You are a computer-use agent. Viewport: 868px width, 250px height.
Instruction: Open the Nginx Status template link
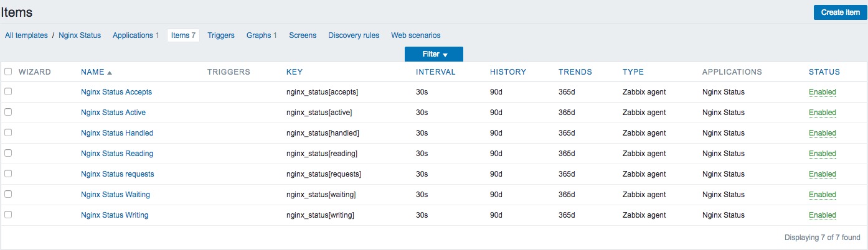80,35
